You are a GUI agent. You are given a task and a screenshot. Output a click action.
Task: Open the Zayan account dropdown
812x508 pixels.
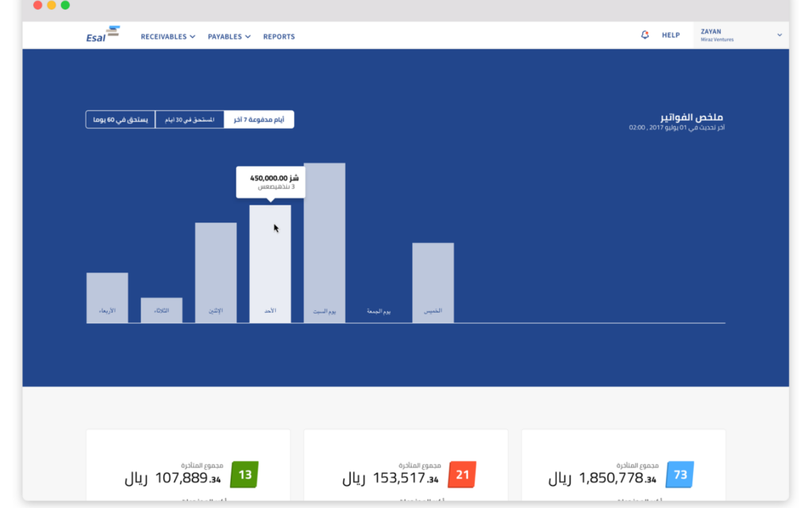[740, 35]
